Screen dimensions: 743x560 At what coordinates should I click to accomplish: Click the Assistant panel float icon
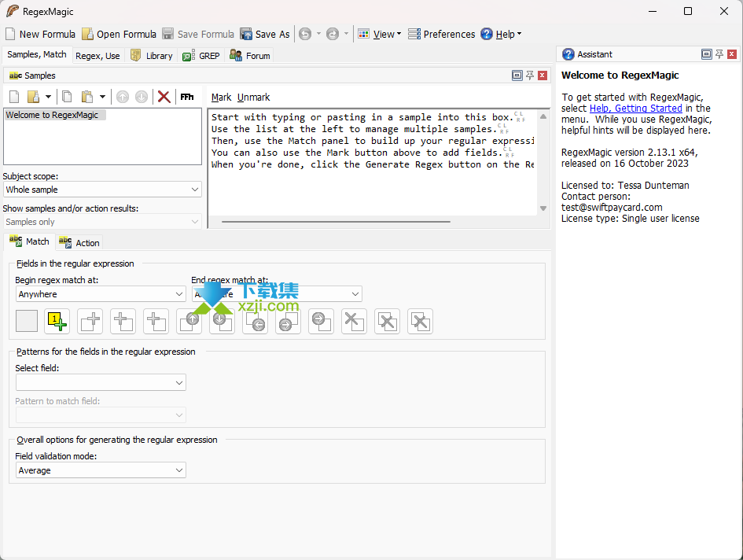tap(707, 54)
